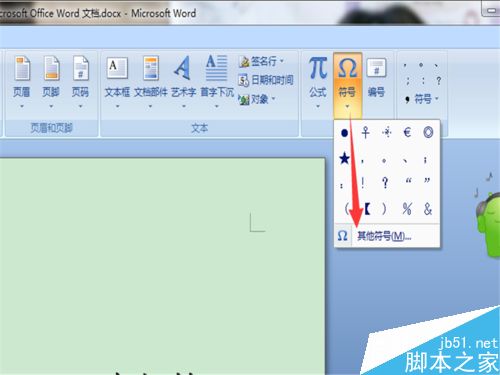Click the 页码 page number icon
The image size is (500, 375).
(x=81, y=68)
